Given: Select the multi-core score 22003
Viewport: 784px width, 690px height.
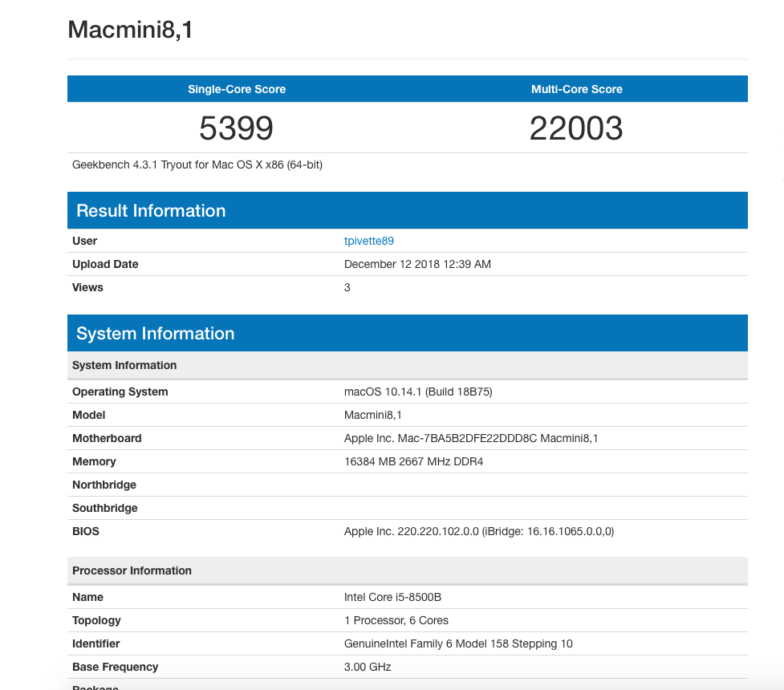Looking at the screenshot, I should pyautogui.click(x=576, y=128).
